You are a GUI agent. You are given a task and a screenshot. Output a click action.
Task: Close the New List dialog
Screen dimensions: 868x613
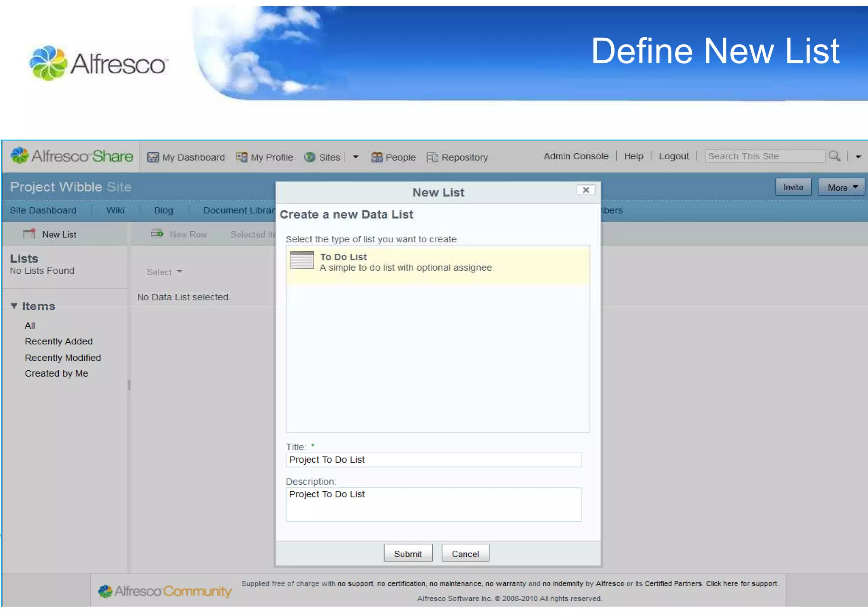tap(586, 190)
